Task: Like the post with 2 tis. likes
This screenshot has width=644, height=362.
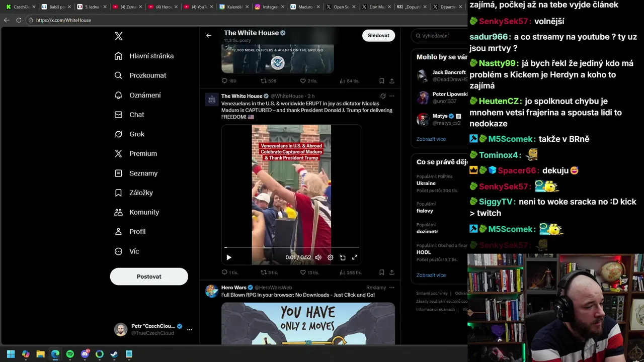Action: (308, 81)
